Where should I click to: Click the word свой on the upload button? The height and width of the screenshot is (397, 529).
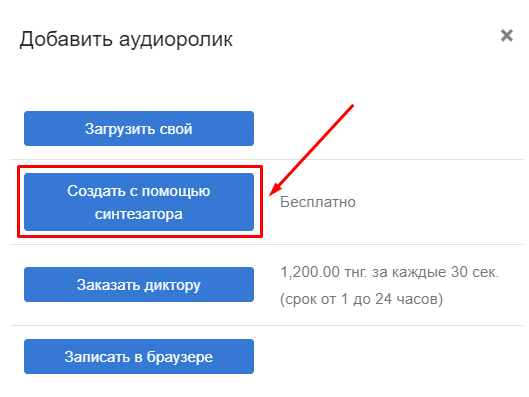pyautogui.click(x=176, y=129)
